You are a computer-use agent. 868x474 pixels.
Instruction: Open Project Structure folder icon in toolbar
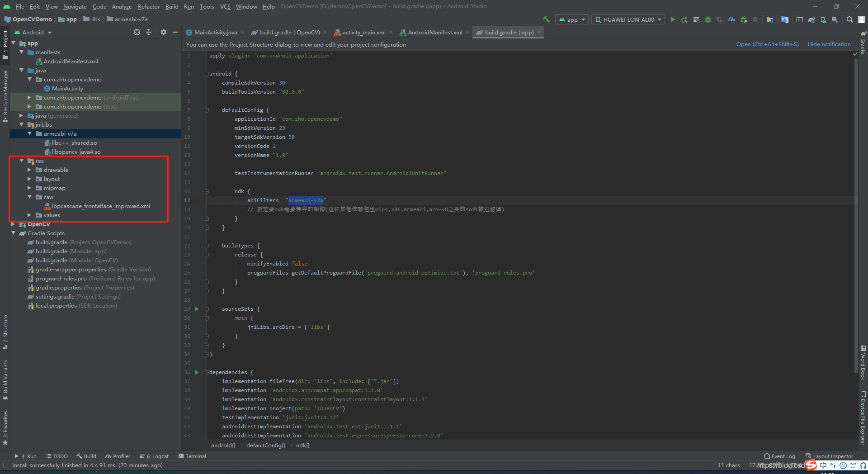pyautogui.click(x=770, y=19)
